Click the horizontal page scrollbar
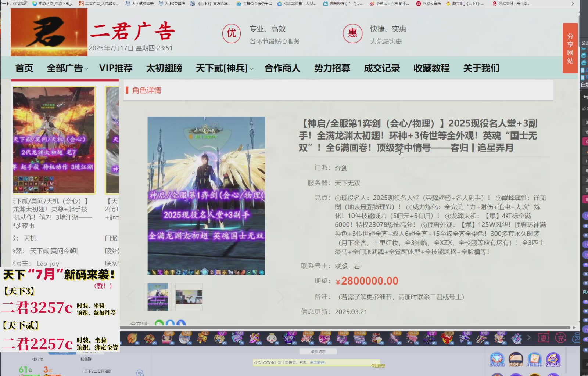This screenshot has height=376, width=588. pos(345,328)
